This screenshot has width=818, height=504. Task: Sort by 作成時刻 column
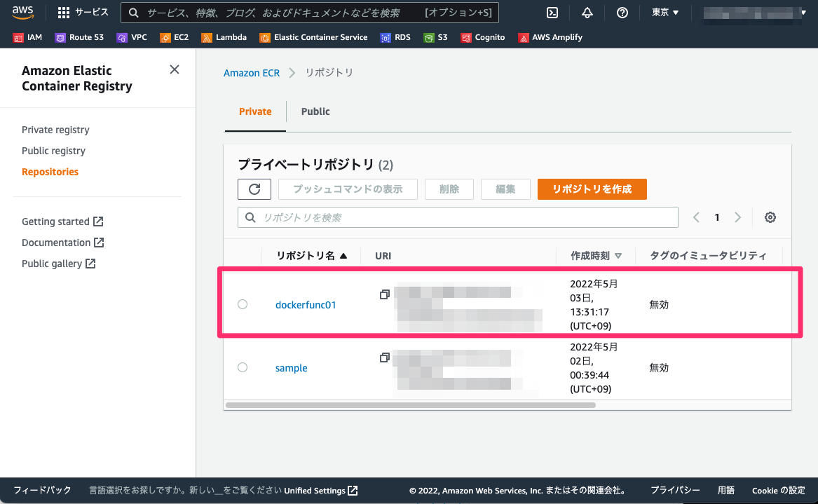(x=596, y=256)
